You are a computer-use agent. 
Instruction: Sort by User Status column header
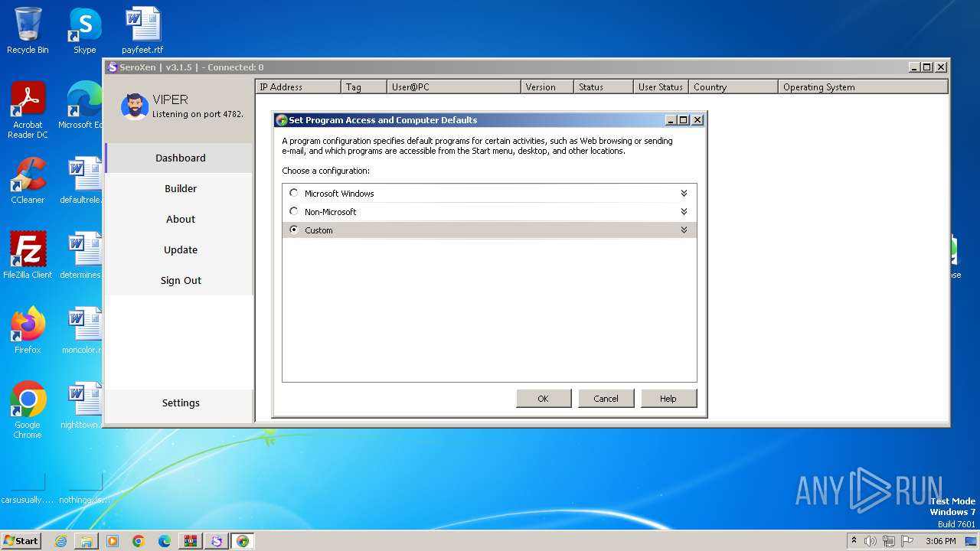click(x=661, y=87)
